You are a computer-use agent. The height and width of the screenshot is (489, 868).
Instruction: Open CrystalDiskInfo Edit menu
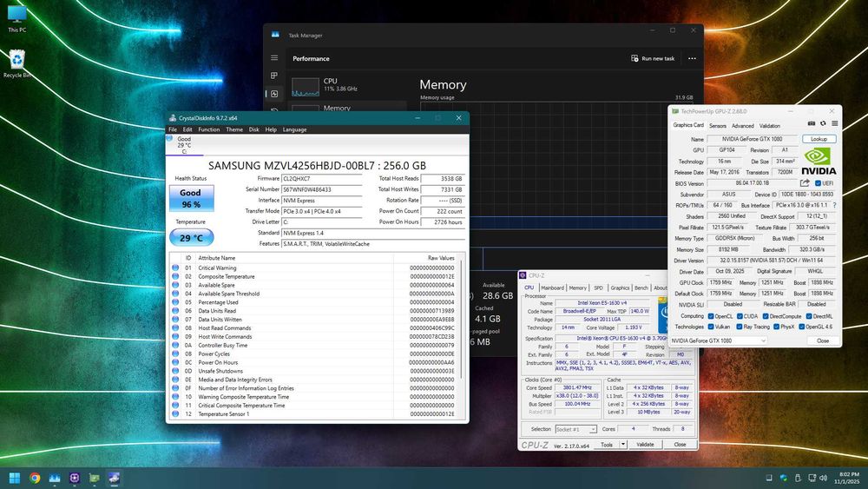(187, 129)
